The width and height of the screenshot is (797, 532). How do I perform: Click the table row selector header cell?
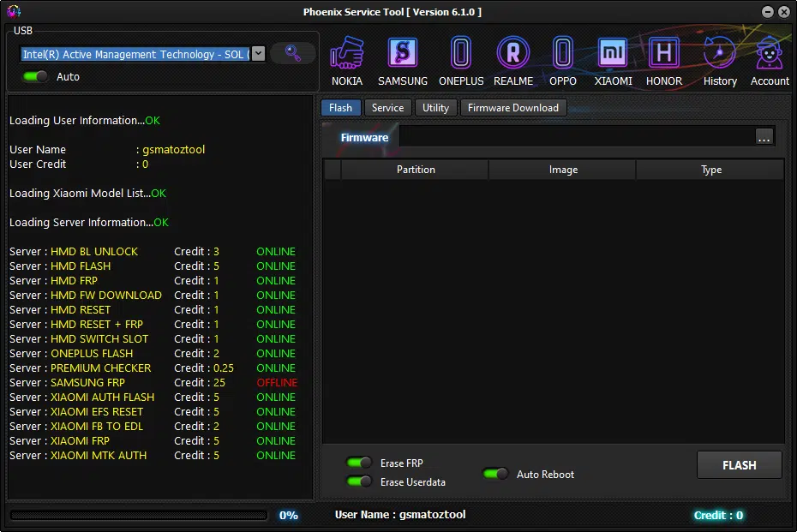coord(333,170)
